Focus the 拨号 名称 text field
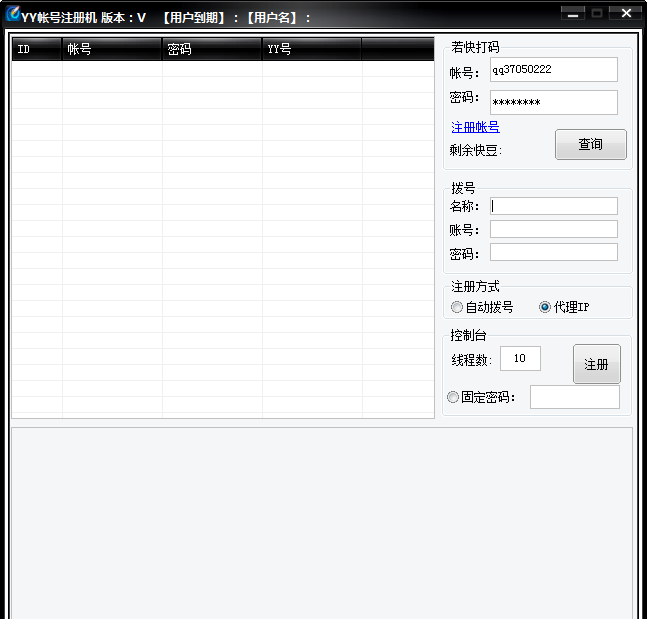The image size is (647, 642). [554, 206]
